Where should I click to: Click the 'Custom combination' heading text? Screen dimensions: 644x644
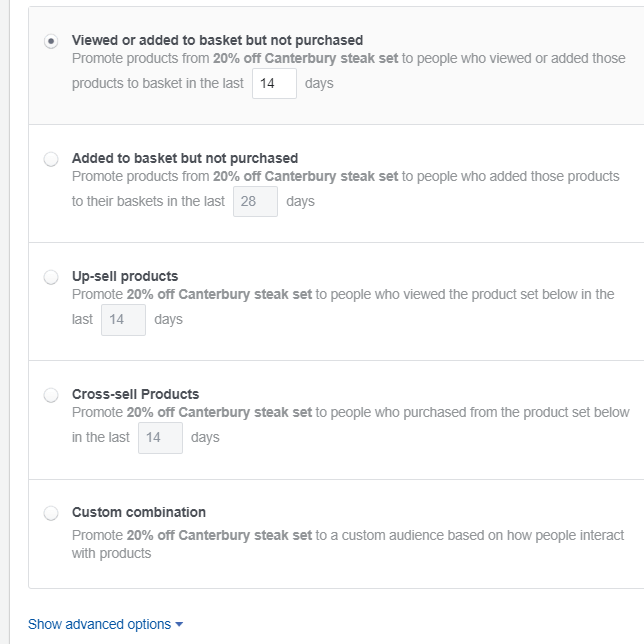139,512
